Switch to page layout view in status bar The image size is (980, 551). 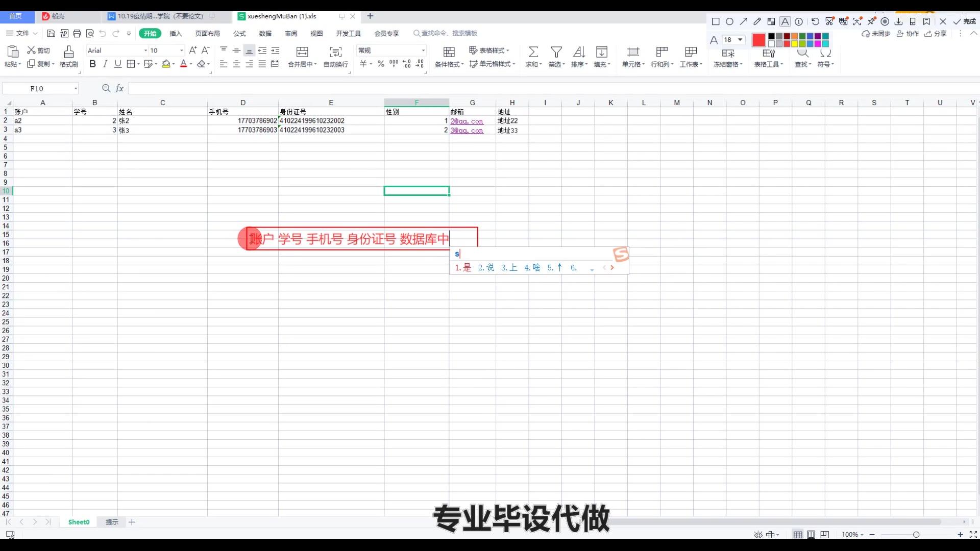(x=811, y=535)
